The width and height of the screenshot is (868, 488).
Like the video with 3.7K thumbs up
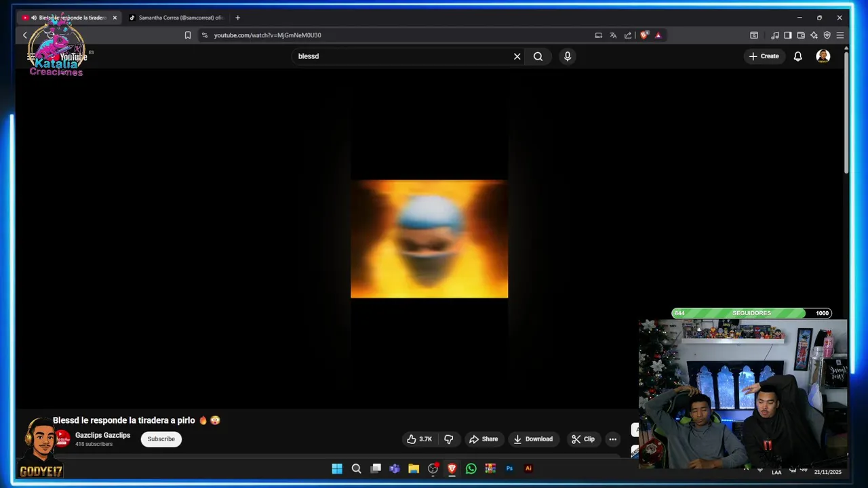pos(419,439)
